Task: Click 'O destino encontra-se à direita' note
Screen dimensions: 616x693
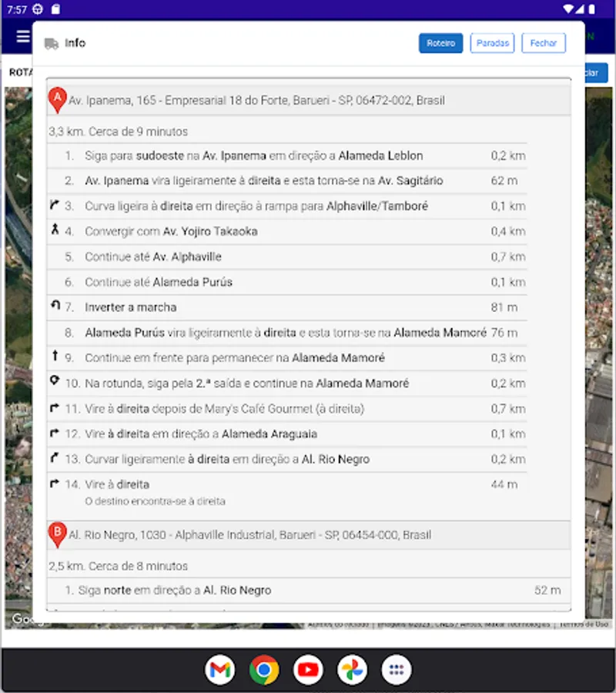Action: [155, 501]
